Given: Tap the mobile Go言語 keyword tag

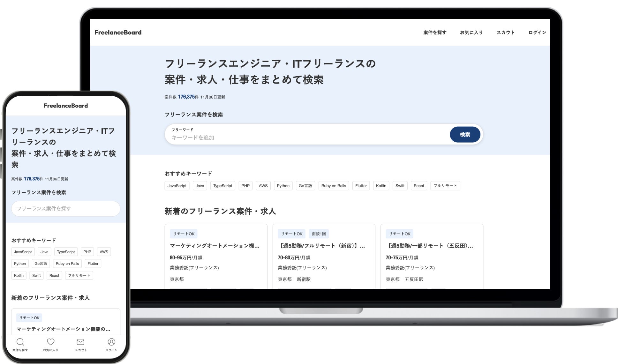Looking at the screenshot, I should pos(41,264).
